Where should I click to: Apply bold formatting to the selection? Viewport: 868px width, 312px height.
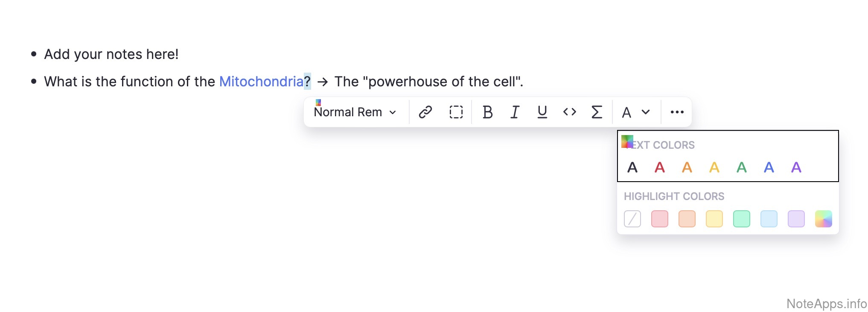pos(487,112)
